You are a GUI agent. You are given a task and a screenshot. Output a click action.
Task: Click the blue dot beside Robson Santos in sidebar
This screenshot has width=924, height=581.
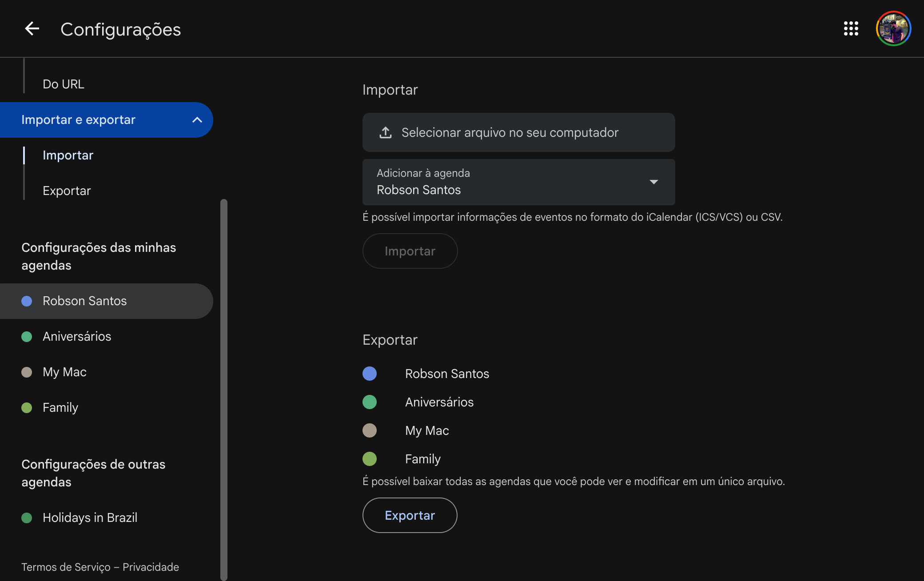click(27, 301)
